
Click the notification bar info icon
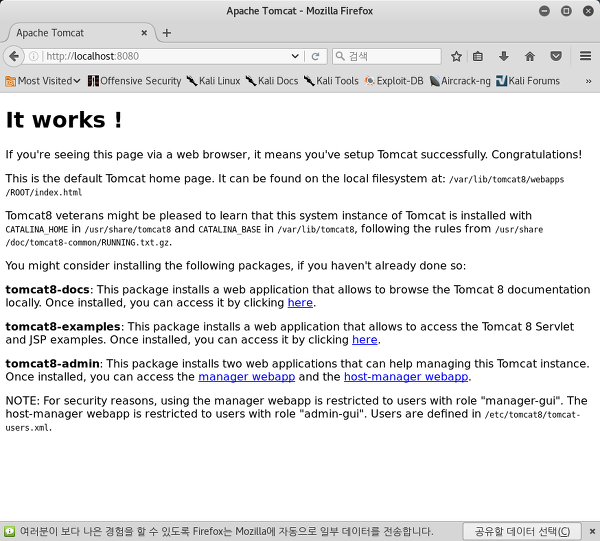tap(10, 531)
